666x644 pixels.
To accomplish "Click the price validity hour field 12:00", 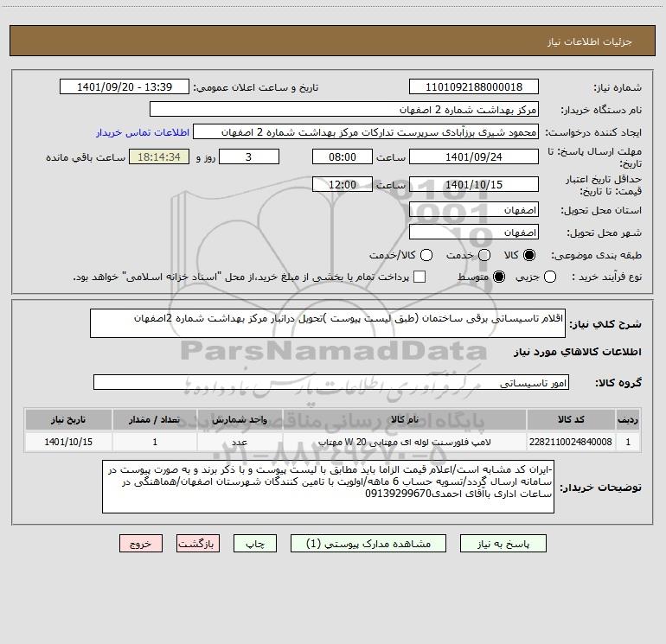I will [343, 184].
